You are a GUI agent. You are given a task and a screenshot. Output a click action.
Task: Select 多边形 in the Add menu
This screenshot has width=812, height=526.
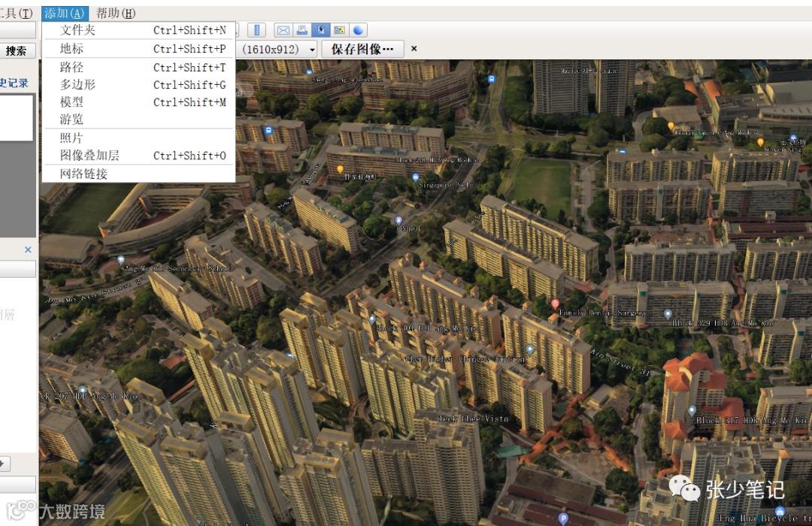[x=139, y=84]
